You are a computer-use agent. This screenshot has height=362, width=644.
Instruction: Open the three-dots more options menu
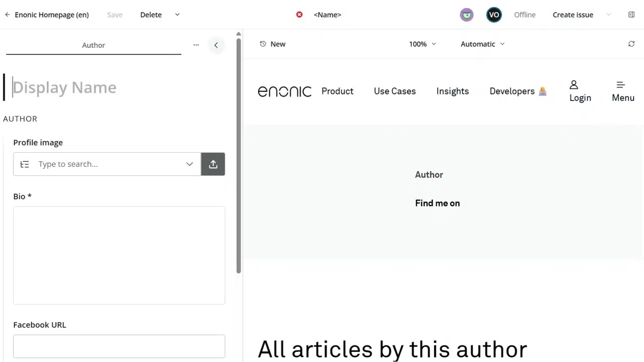tap(196, 45)
